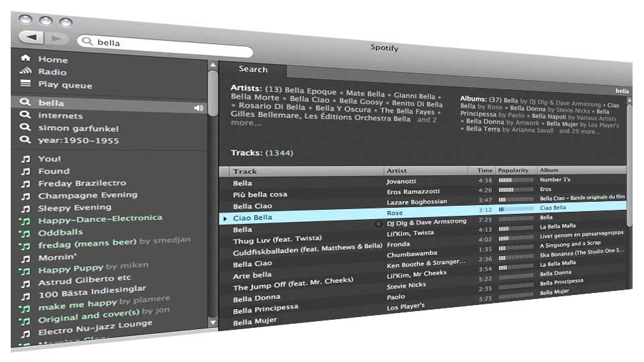644x362 pixels.
Task: Open the Champagne Evening playlist
Action: pos(88,195)
